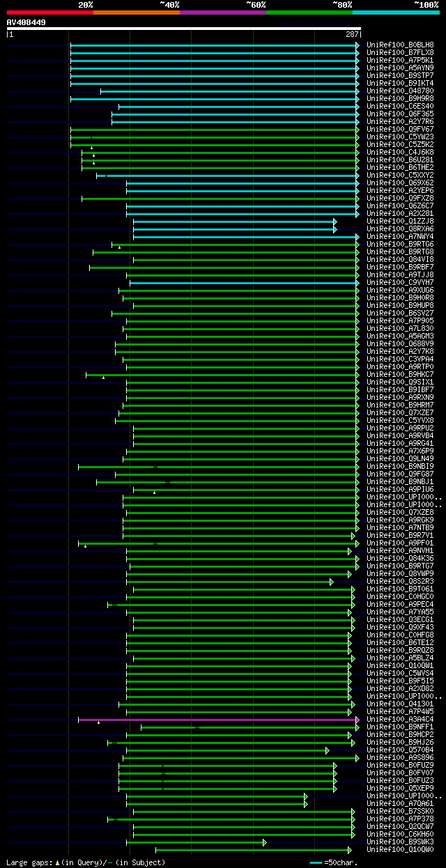Click the cyan 50char scale bar in legend

(316, 862)
